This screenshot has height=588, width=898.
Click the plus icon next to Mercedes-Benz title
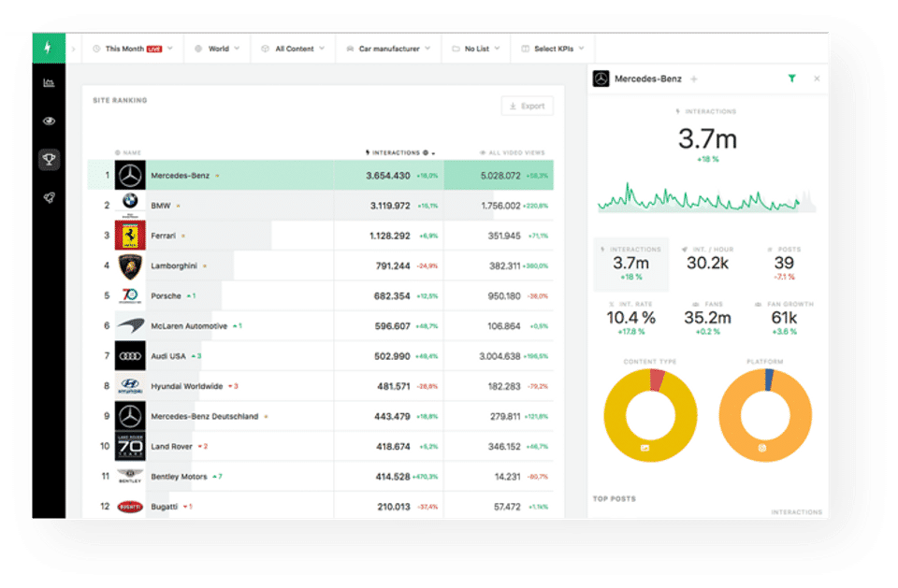coord(693,79)
